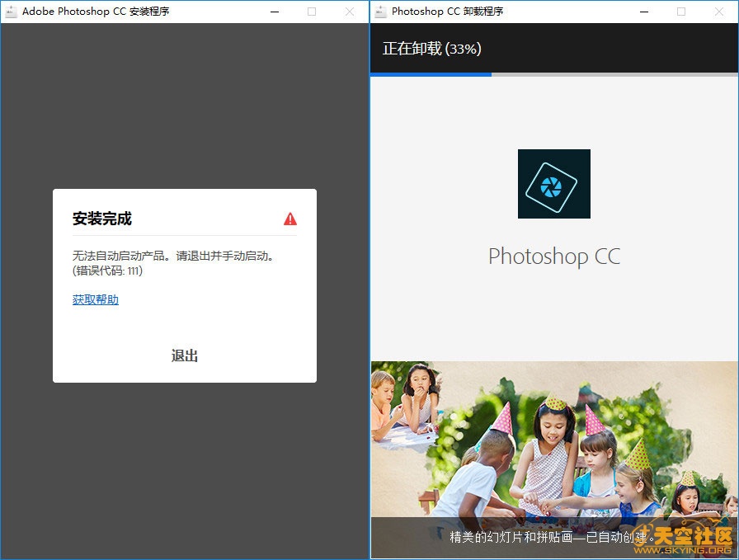Minimize the Photoshop CC uninstaller window

[x=643, y=12]
